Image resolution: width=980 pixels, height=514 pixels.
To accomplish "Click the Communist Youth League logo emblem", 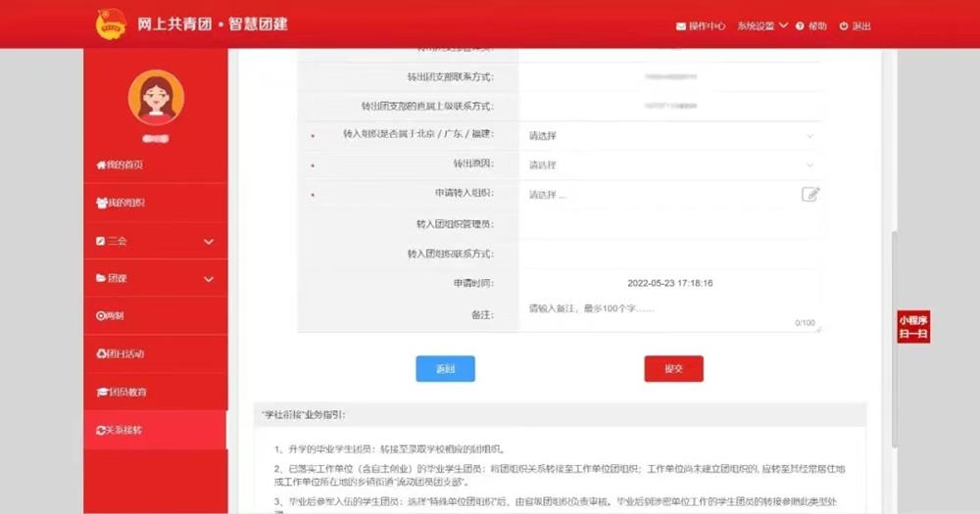I will coord(111,24).
